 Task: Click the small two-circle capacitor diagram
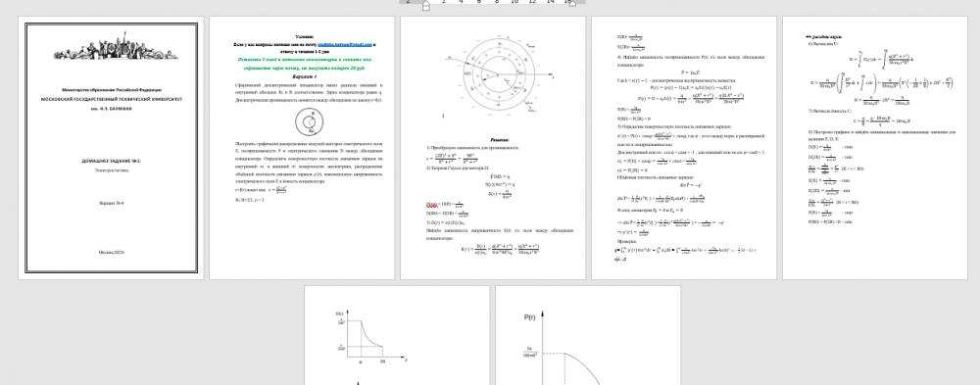(309, 121)
